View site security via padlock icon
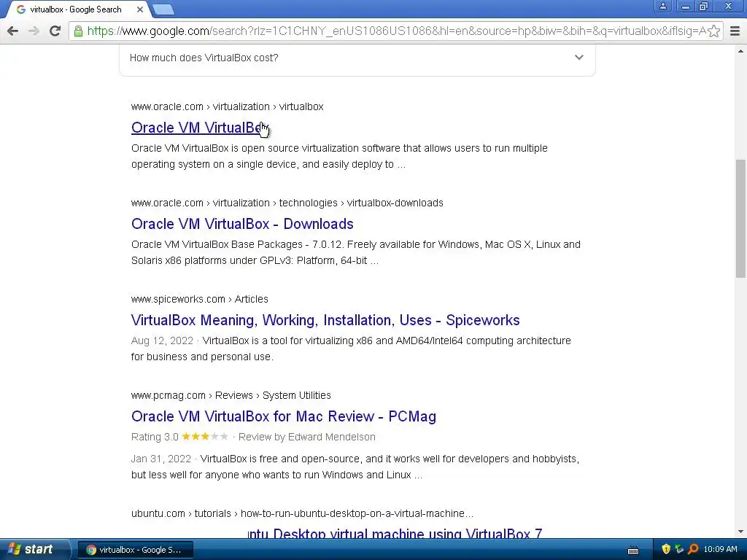Screen dimensions: 747x560 click(78, 31)
